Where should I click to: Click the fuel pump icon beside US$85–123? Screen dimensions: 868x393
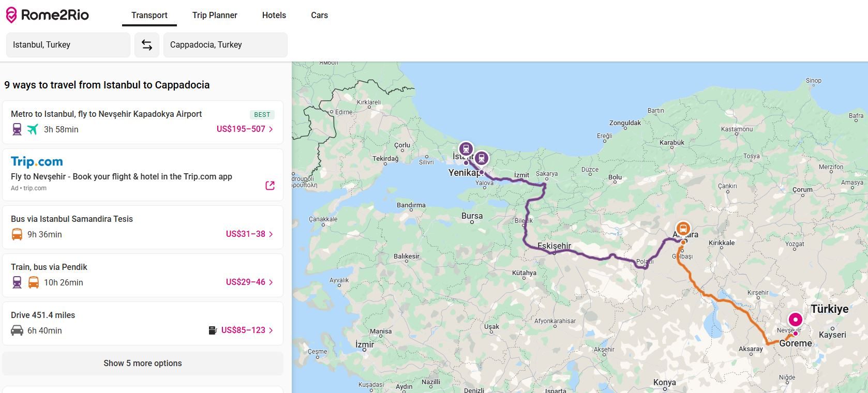click(x=212, y=330)
